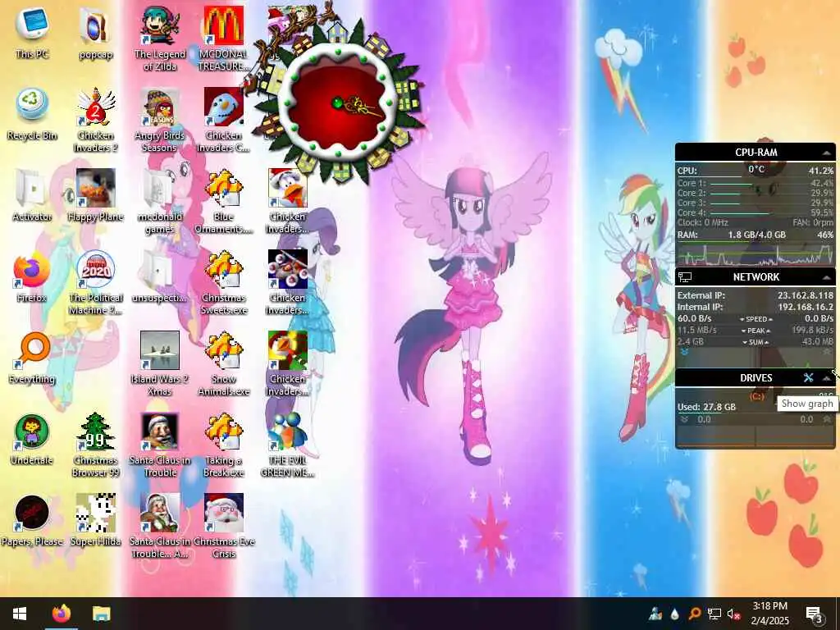The image size is (840, 630).
Task: Select the Christmas Eve Crisis icon
Action: point(223,527)
